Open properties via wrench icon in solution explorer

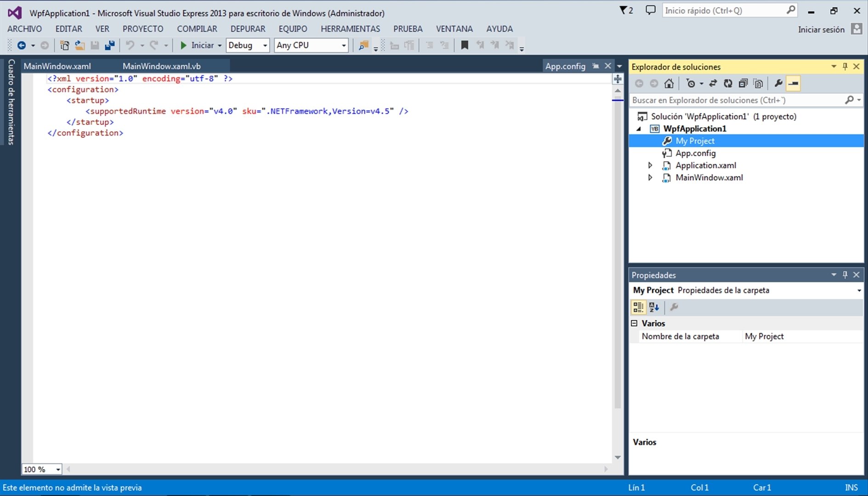(778, 84)
